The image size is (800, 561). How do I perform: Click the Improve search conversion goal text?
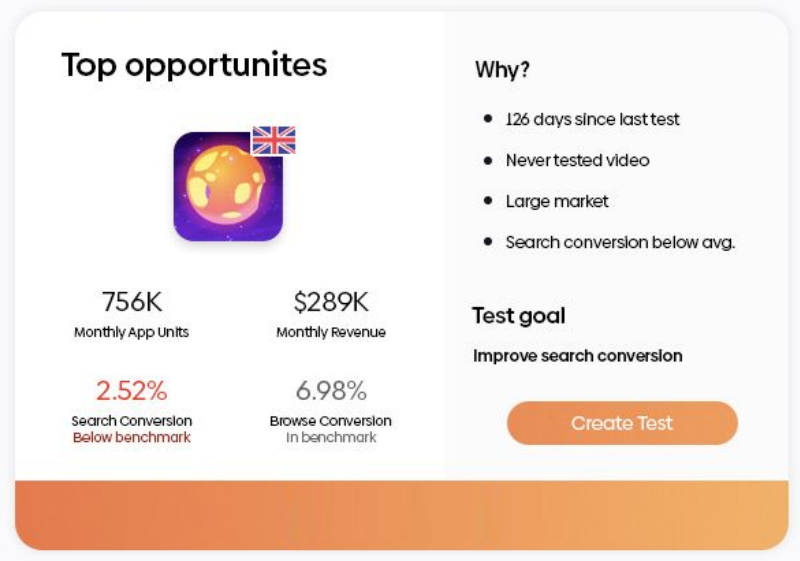(577, 356)
